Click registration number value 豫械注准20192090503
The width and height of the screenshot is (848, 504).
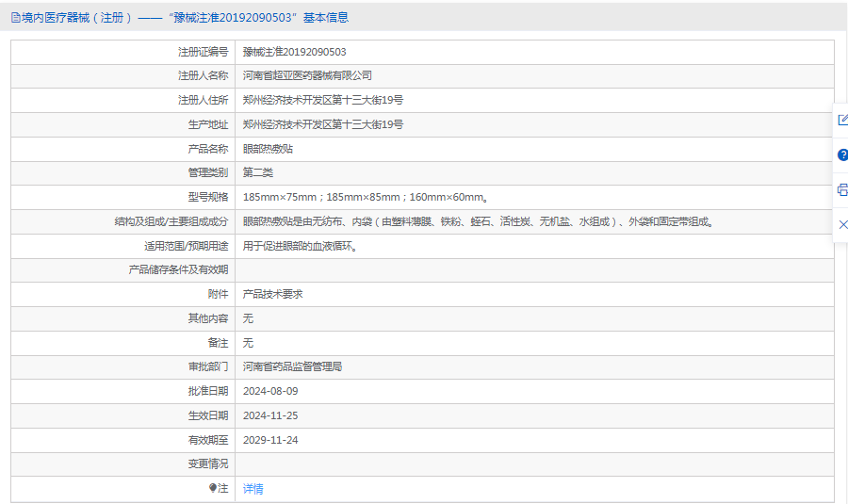294,52
